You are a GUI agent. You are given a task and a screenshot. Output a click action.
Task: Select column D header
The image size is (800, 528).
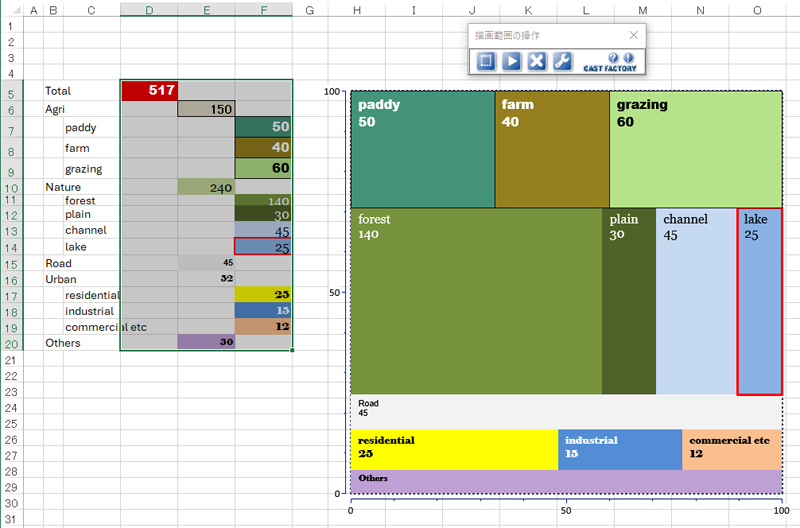[x=149, y=10]
